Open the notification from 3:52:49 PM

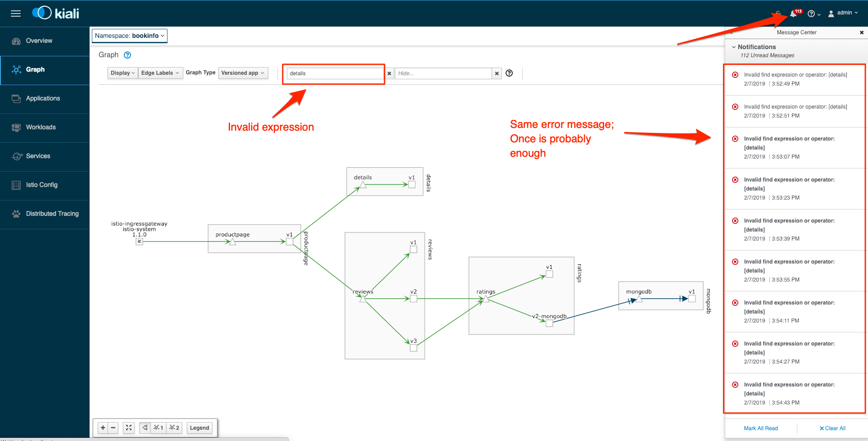point(795,79)
